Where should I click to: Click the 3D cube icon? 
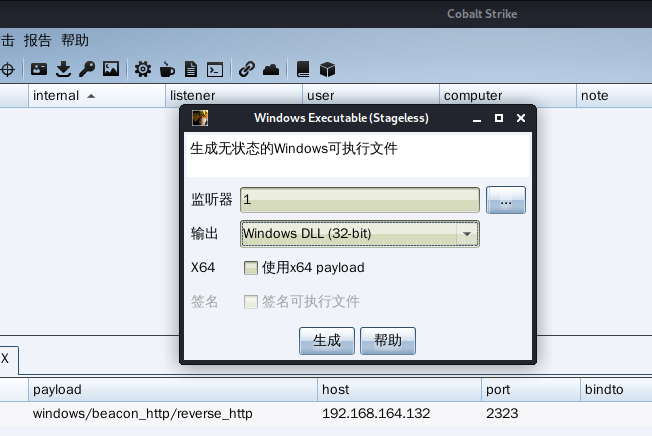point(327,69)
